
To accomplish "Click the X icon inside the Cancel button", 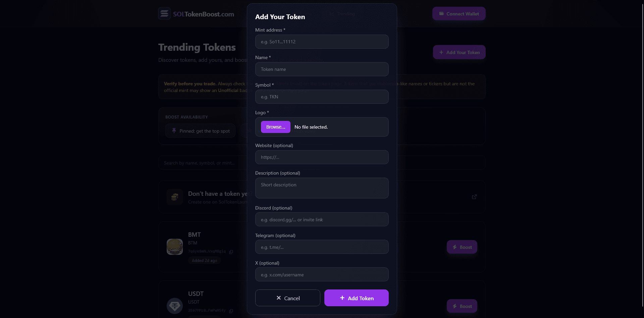I will pyautogui.click(x=278, y=298).
